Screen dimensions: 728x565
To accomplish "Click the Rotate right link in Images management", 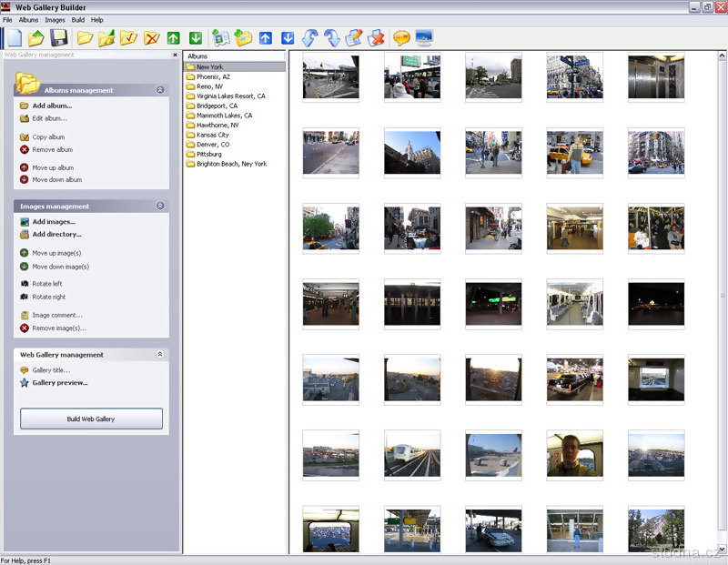I will pos(49,298).
